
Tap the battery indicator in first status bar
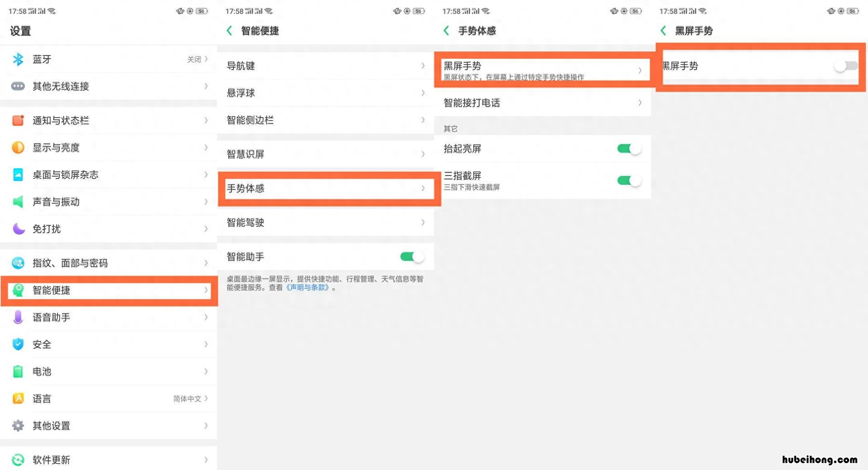tap(202, 11)
